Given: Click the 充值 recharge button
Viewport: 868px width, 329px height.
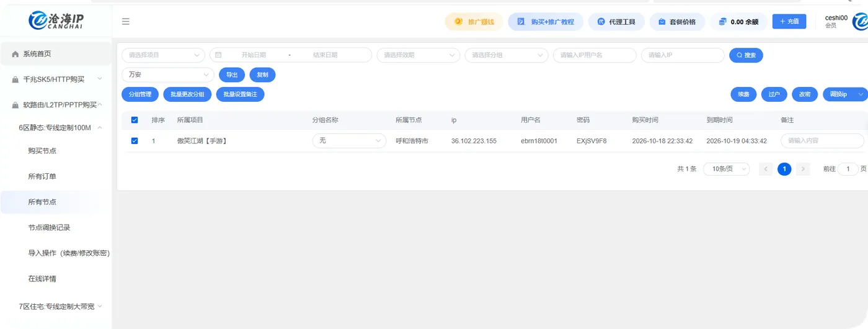Looking at the screenshot, I should point(789,21).
